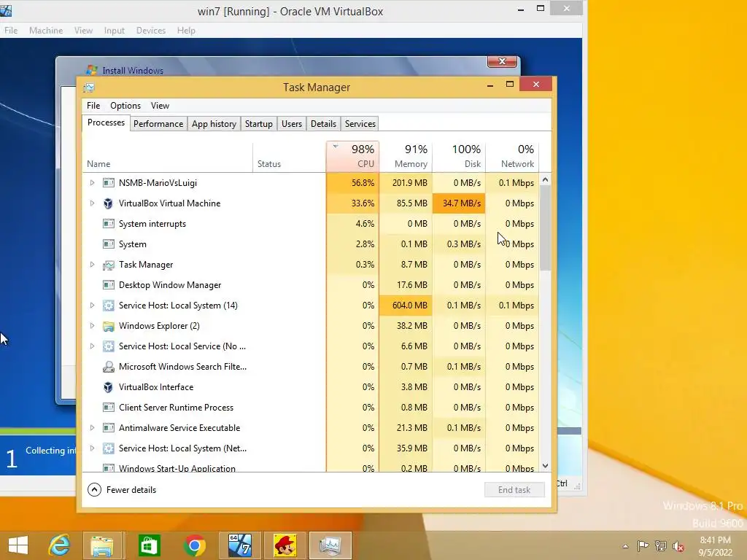Switch to the Mario game taskbar icon
747x560 pixels.
[x=285, y=545]
